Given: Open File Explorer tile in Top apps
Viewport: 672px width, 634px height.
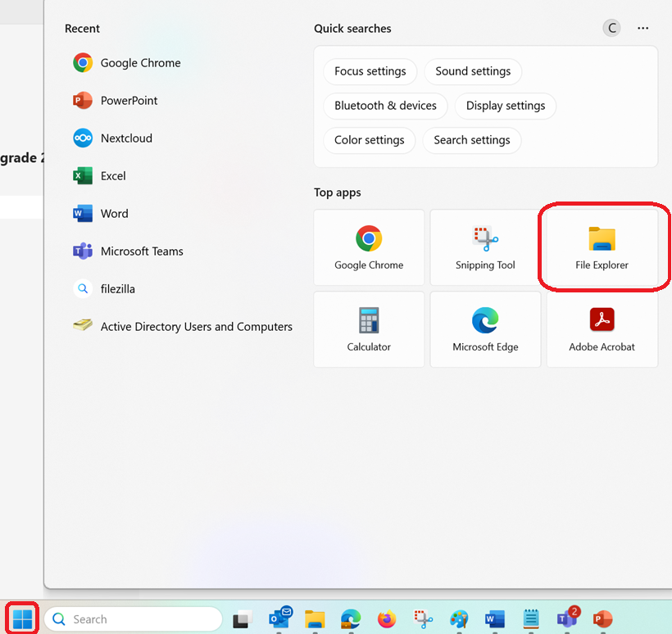Looking at the screenshot, I should point(602,247).
